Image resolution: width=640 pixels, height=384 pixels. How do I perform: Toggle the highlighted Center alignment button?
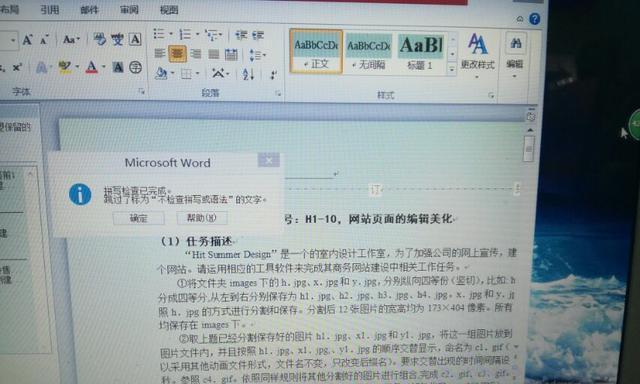click(x=178, y=53)
